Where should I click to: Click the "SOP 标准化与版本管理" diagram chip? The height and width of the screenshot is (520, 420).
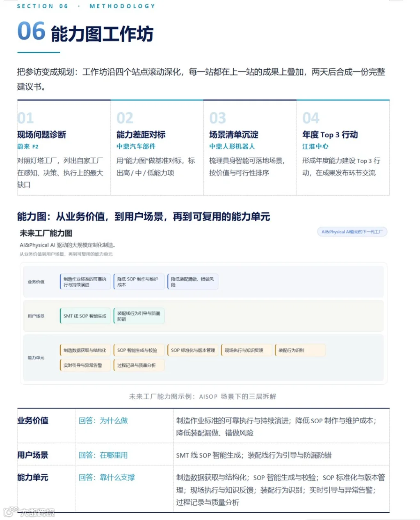[193, 350]
